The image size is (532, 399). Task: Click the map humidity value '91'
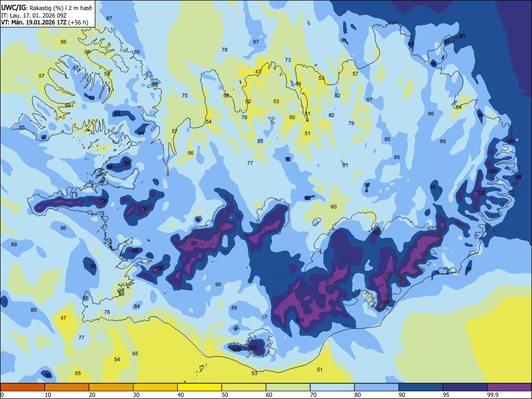coord(344,40)
